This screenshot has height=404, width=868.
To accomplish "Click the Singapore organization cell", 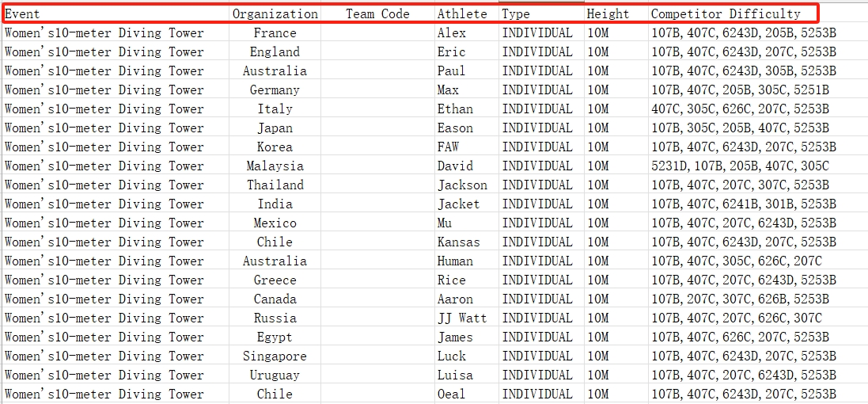I will pyautogui.click(x=275, y=356).
